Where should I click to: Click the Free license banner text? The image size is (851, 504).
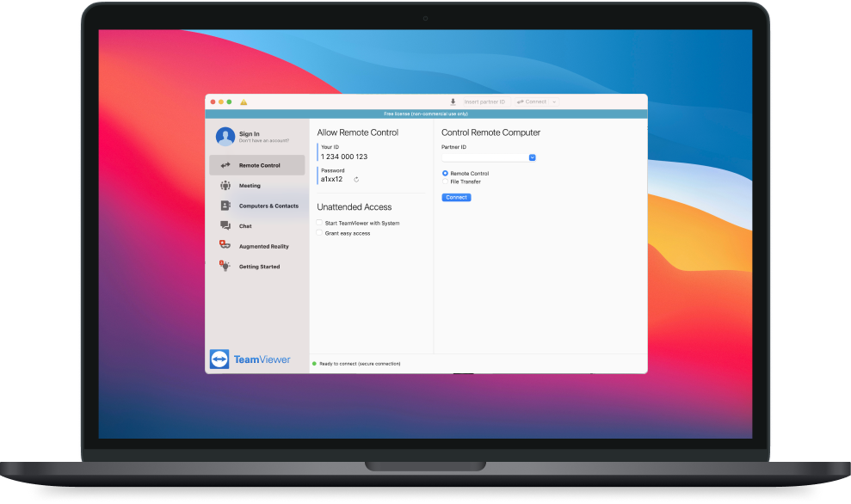click(x=426, y=114)
